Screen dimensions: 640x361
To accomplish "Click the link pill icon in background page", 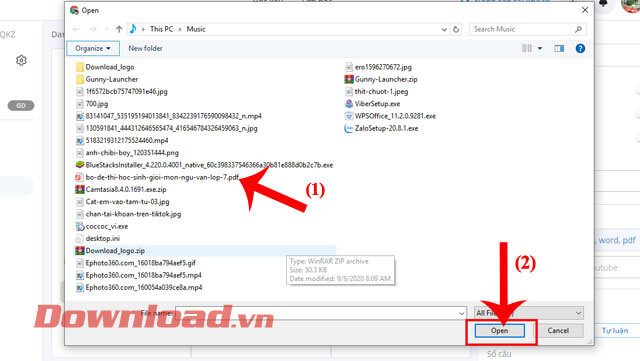I will (21, 105).
